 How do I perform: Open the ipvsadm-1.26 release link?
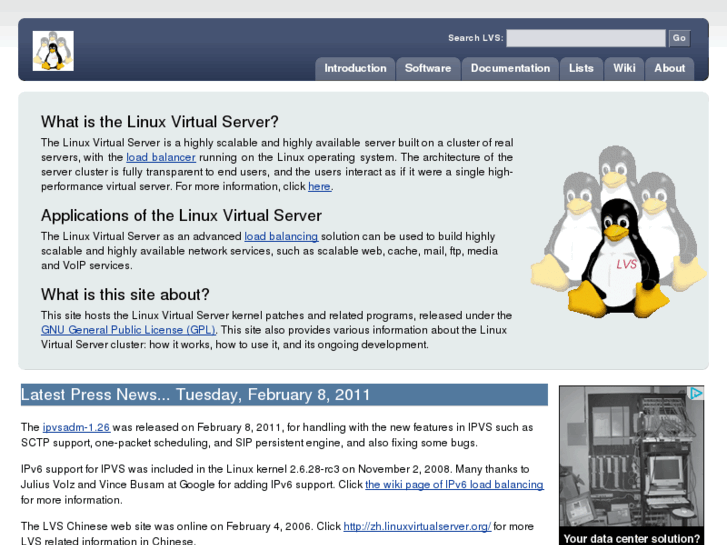76,427
